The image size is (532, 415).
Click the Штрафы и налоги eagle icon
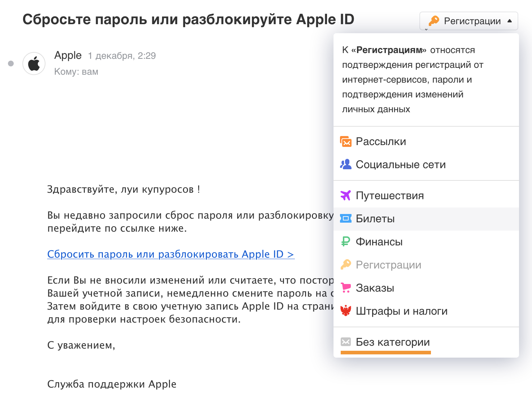click(346, 311)
